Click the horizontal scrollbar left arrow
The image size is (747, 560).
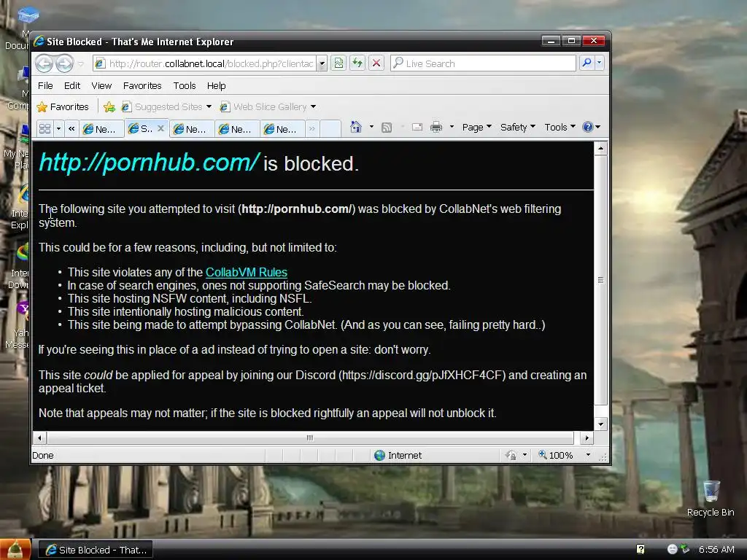coord(39,437)
